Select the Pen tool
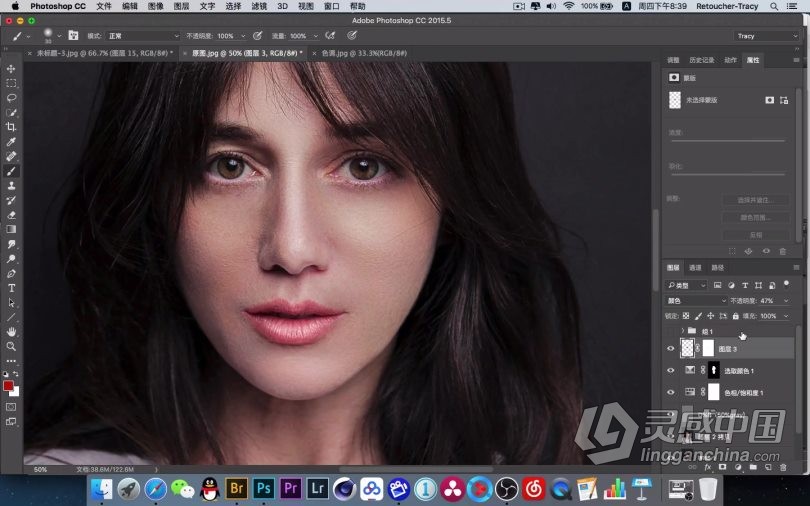 click(x=11, y=273)
